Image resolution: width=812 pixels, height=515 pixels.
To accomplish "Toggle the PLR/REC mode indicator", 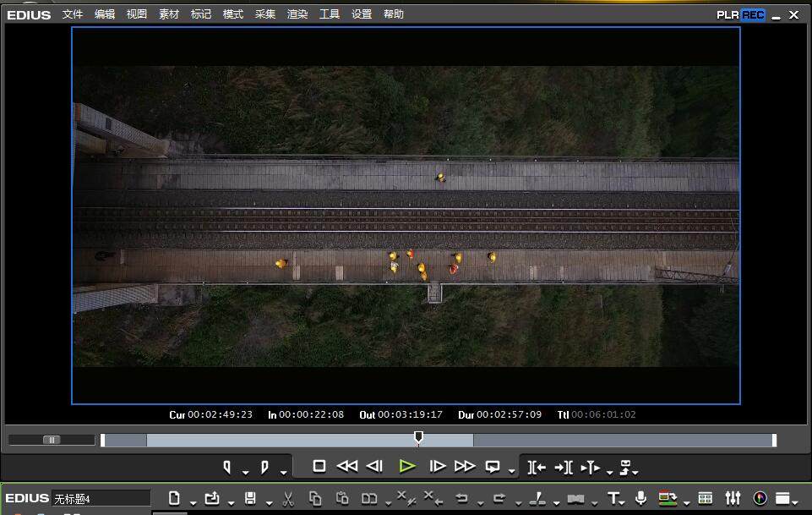I will tap(740, 14).
